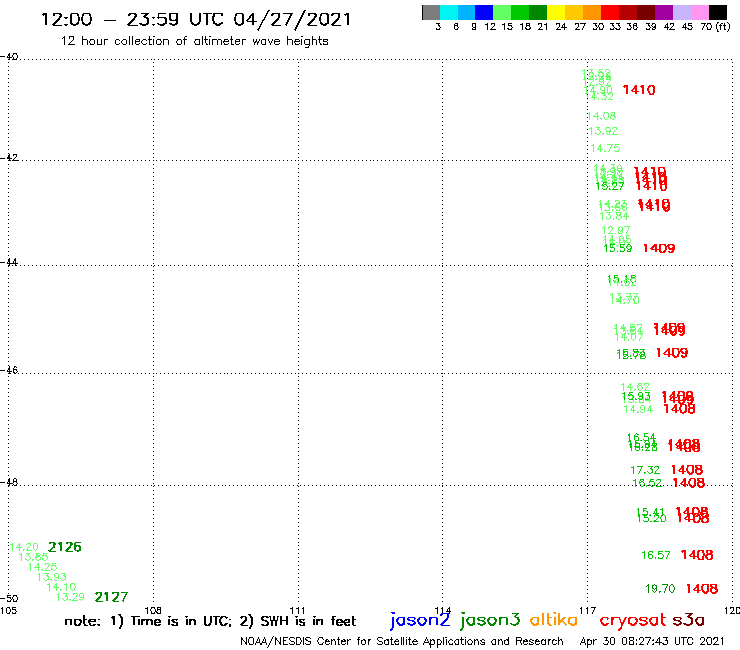This screenshot has width=740, height=650.
Task: Select the 'cryosat' satellite legend label
Action: click(x=633, y=620)
